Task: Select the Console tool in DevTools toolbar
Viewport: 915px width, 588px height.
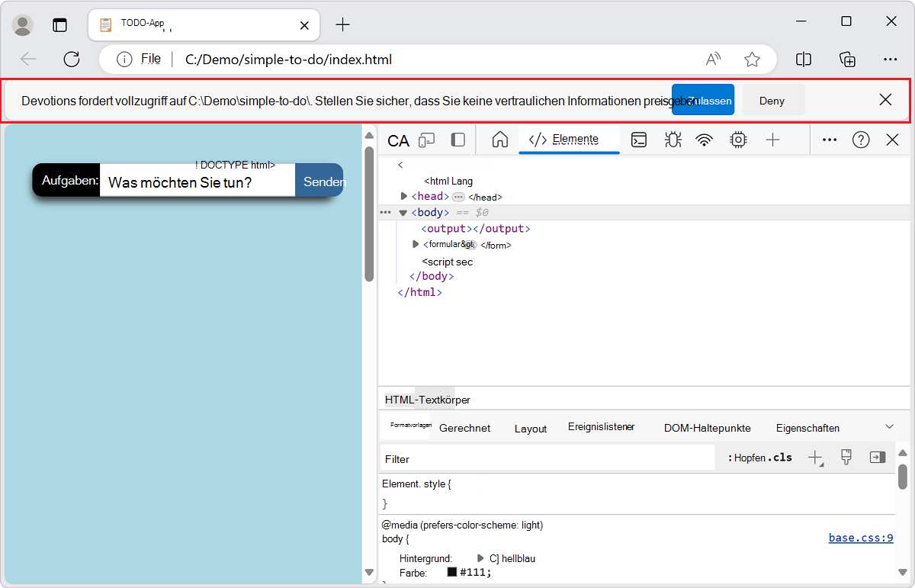Action: [x=639, y=140]
